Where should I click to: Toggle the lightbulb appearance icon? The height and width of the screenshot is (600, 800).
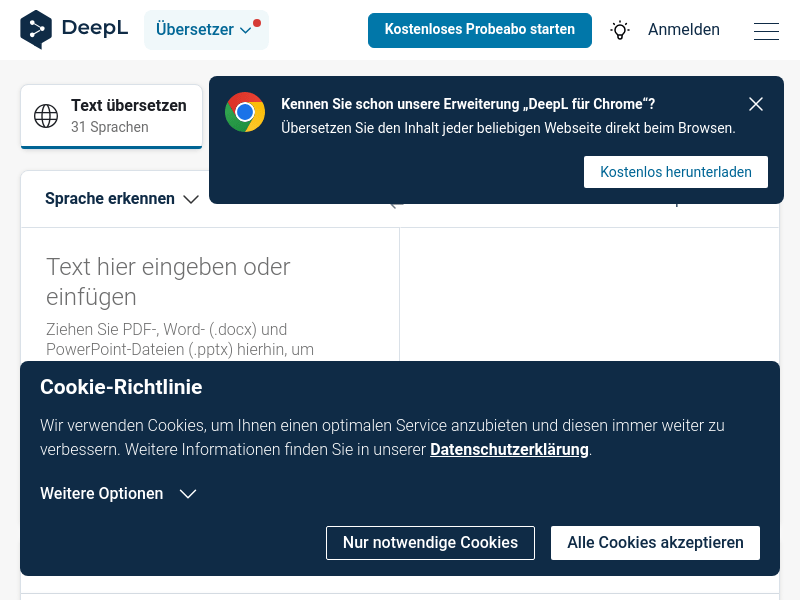pos(619,30)
